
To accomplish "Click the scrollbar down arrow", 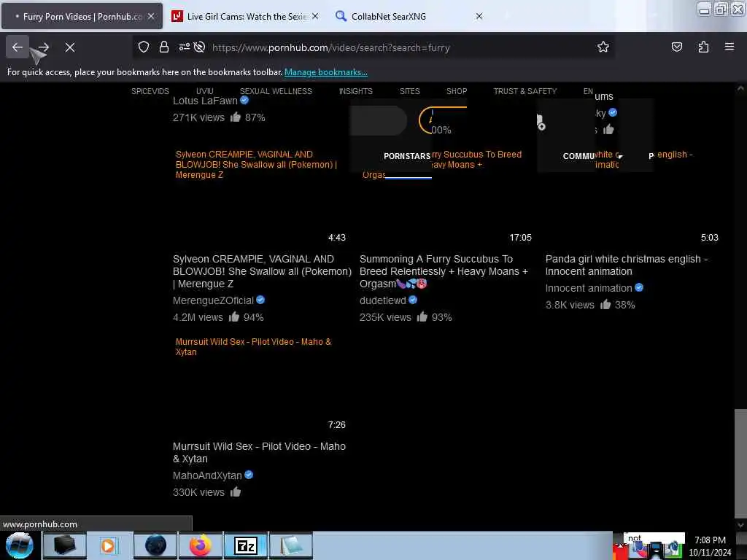I will point(740,525).
